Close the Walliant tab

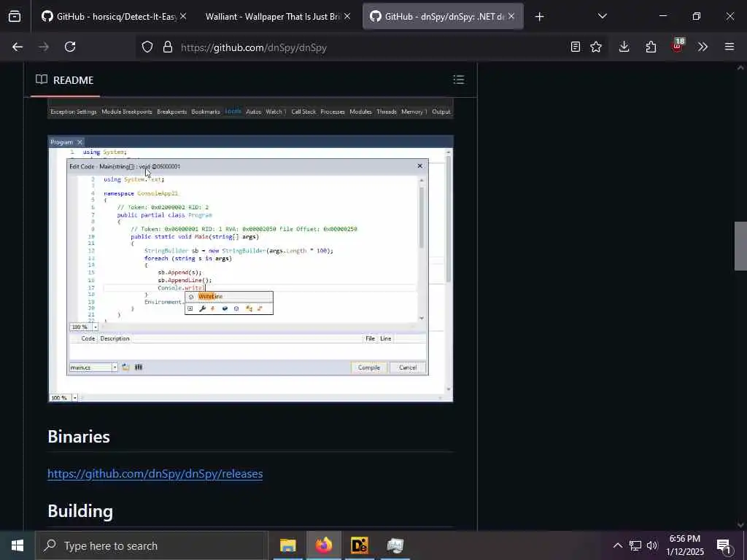(347, 17)
